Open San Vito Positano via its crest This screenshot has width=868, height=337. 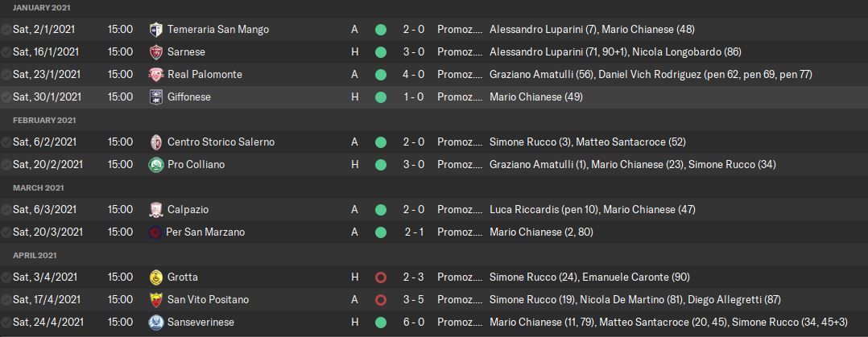(156, 299)
